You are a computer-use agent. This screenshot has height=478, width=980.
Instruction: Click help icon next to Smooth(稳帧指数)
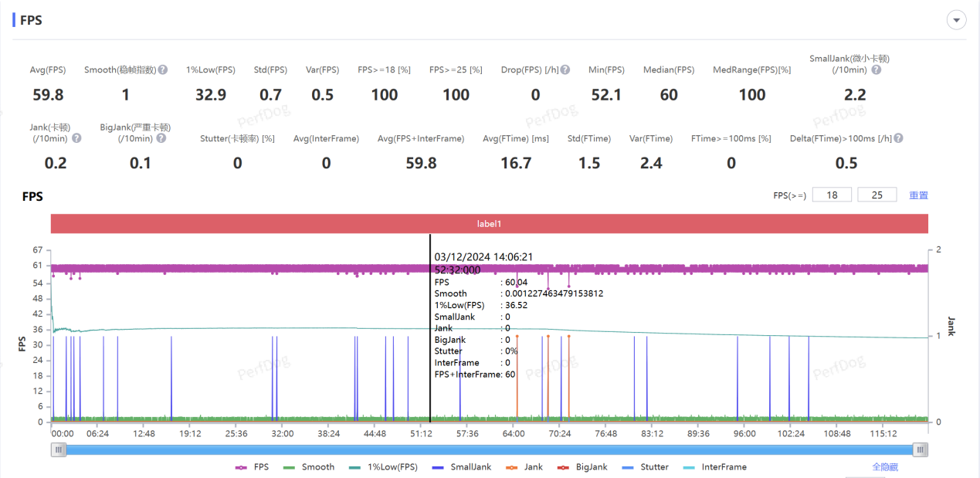click(163, 70)
